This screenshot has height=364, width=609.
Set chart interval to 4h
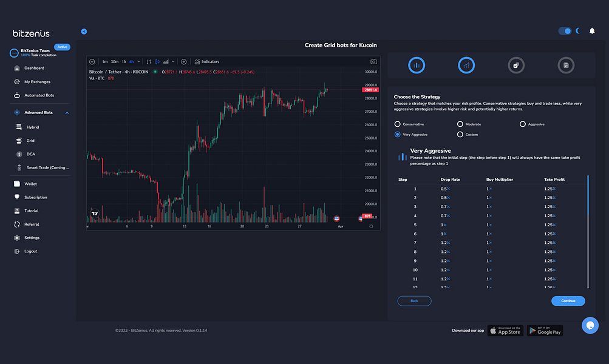click(x=131, y=62)
